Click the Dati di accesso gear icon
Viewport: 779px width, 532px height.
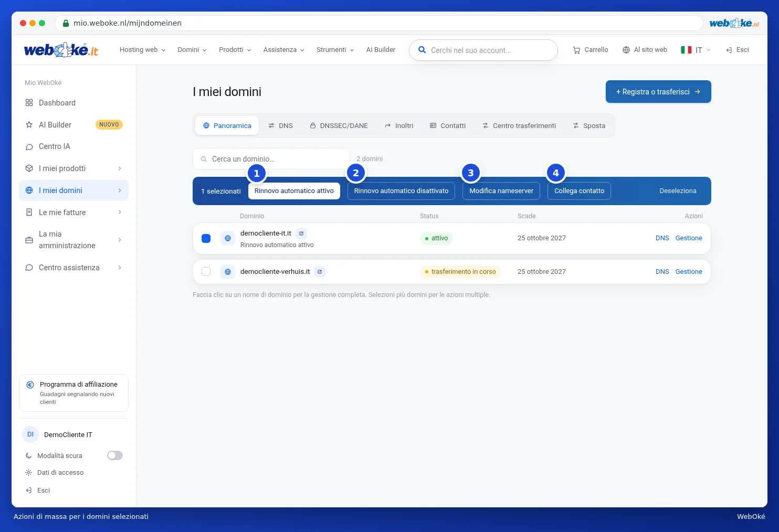[x=29, y=473]
